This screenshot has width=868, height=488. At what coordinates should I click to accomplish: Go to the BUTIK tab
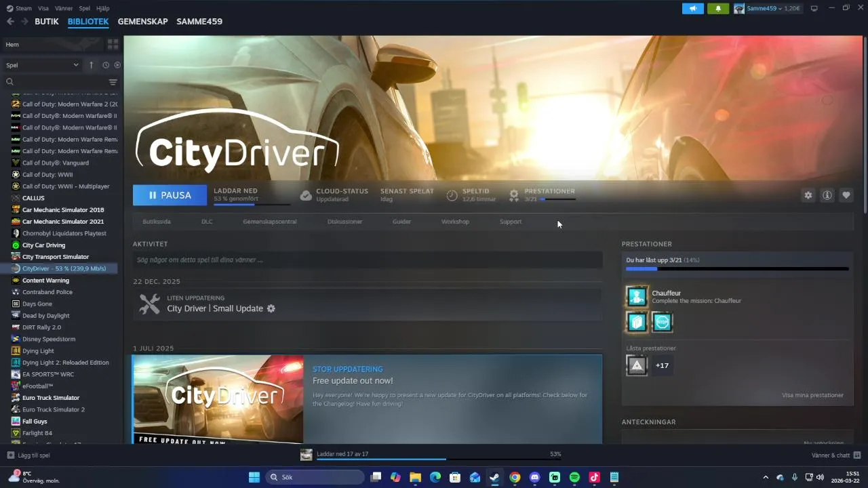coord(47,21)
